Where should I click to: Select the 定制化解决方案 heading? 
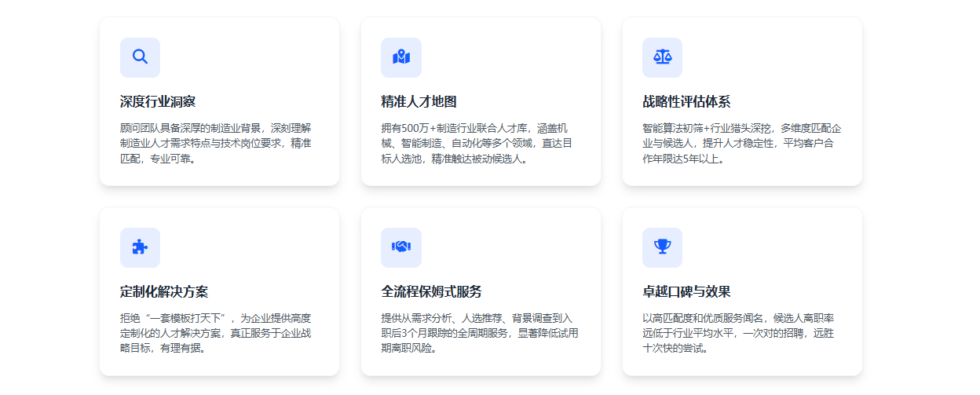[x=164, y=292]
